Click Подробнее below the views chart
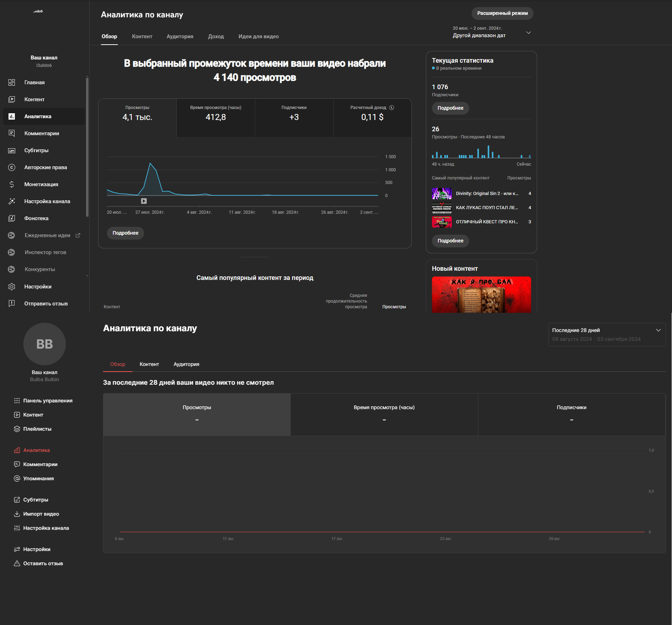 pos(125,233)
